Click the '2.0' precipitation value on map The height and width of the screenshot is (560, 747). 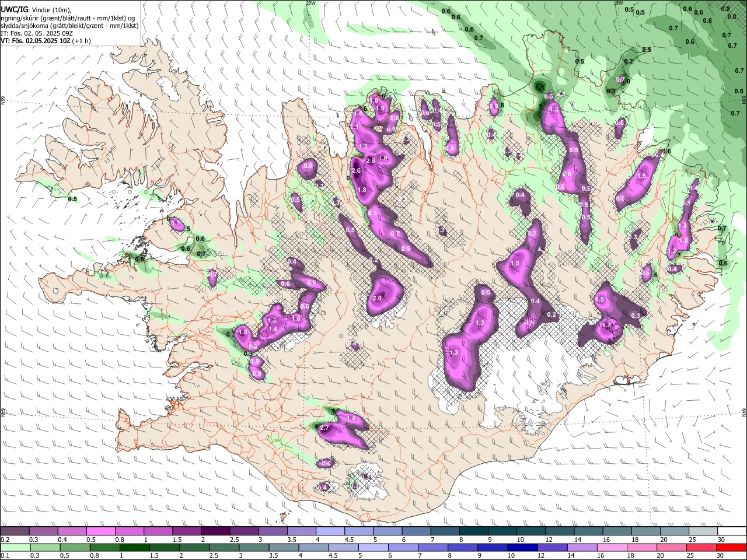coord(377,299)
